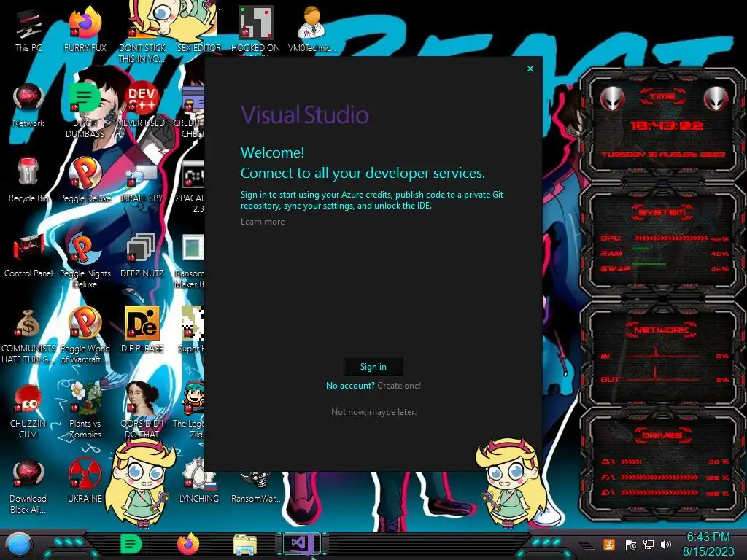This screenshot has height=560, width=747.
Task: Open the VMOTechnic desktop icon
Action: [x=311, y=29]
